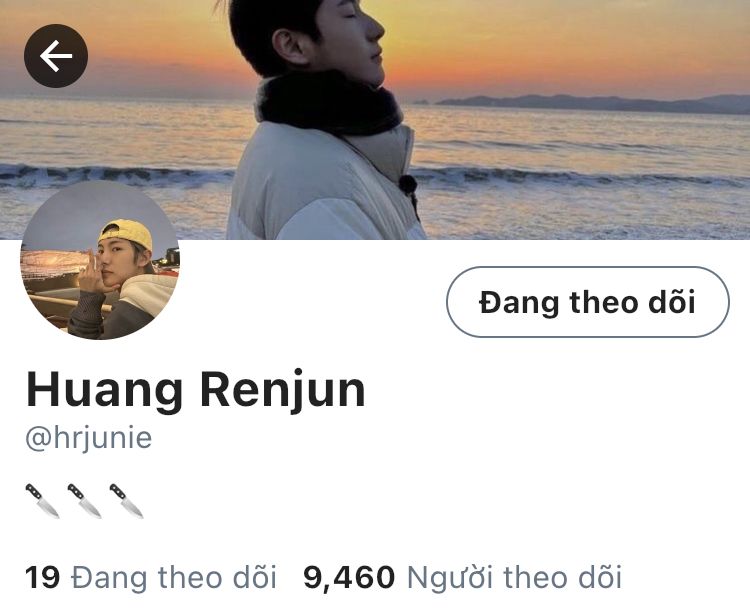Image resolution: width=750 pixels, height=608 pixels.
Task: Click the distant mountains in header image
Action: coord(593,103)
